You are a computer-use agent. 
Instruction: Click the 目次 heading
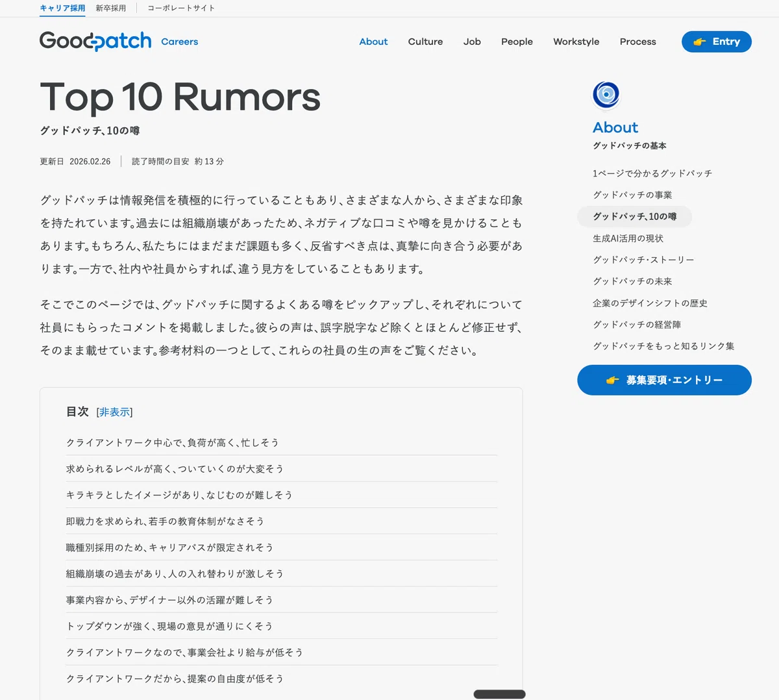click(x=77, y=412)
